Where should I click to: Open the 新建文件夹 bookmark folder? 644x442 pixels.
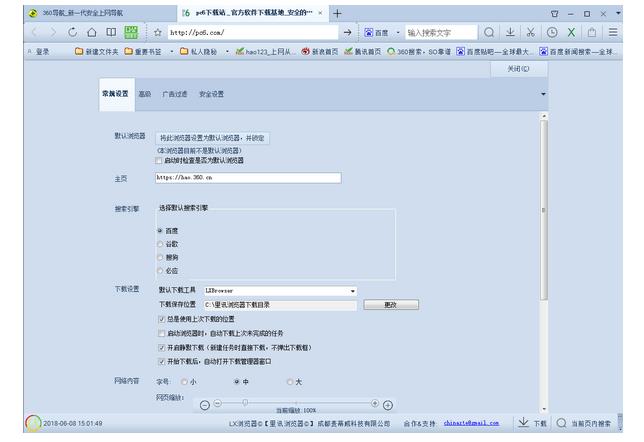coord(97,52)
